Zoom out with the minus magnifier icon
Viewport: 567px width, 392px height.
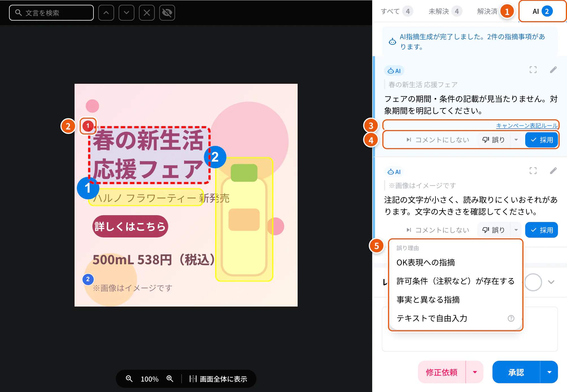click(129, 379)
